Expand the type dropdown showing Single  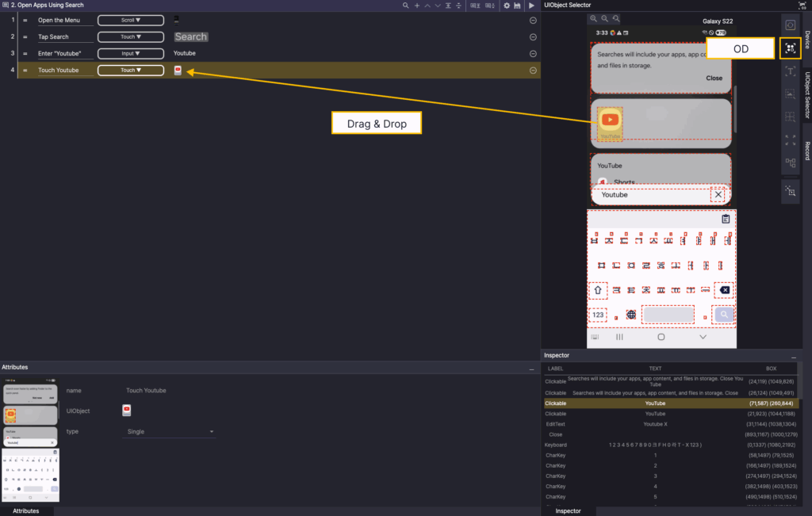(x=170, y=432)
